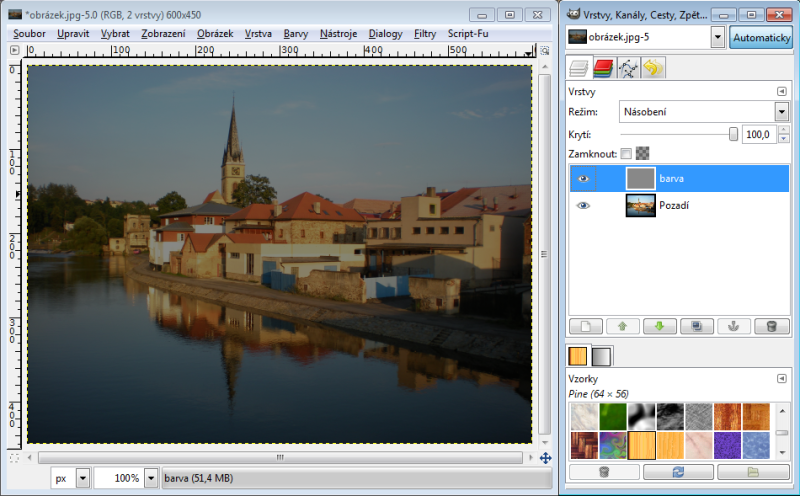Enable the Zamknout pixels checkbox
800x496 pixels.
(x=626, y=154)
